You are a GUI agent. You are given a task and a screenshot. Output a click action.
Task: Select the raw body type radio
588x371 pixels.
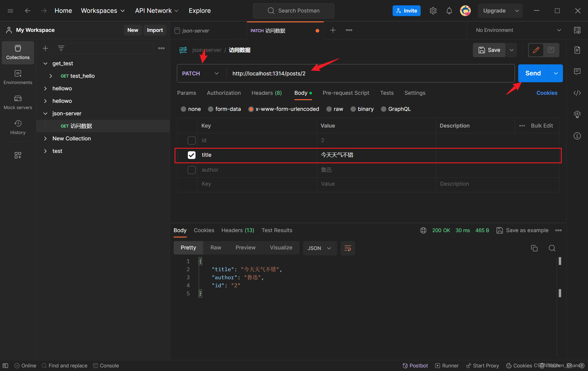[329, 109]
